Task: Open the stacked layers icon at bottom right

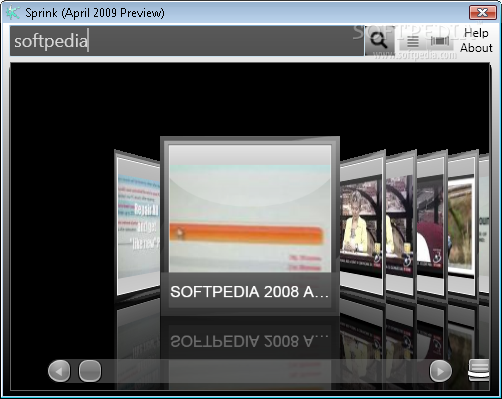Action: [x=479, y=370]
